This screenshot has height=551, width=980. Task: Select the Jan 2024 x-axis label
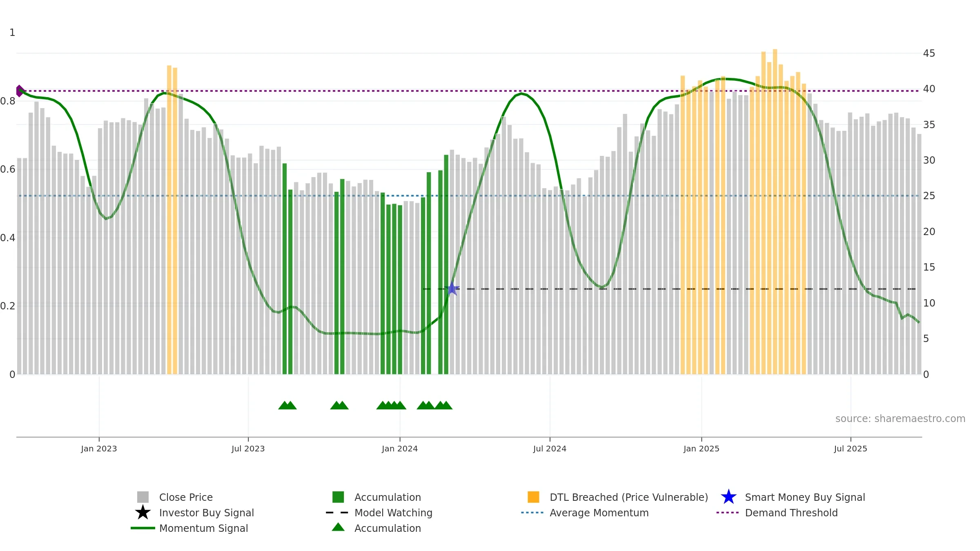click(400, 449)
